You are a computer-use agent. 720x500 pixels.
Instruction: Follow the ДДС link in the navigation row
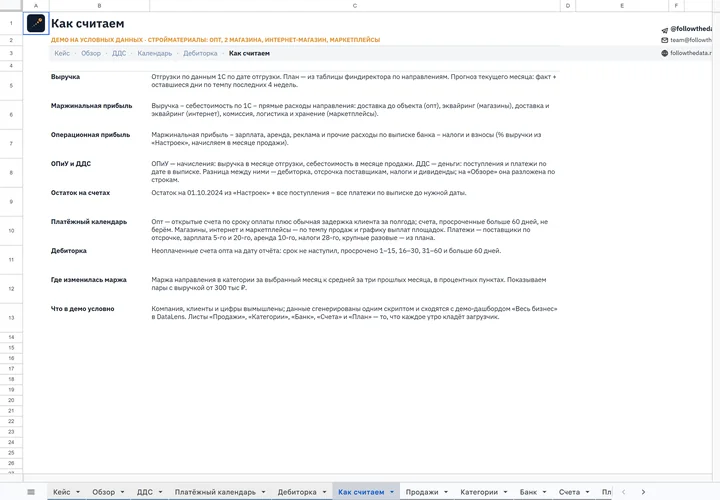tap(119, 53)
